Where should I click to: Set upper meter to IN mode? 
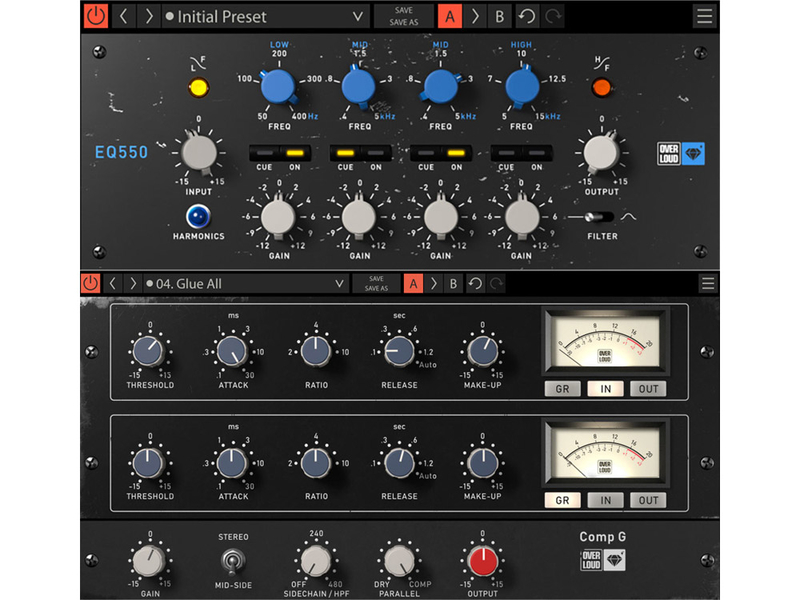coord(606,389)
